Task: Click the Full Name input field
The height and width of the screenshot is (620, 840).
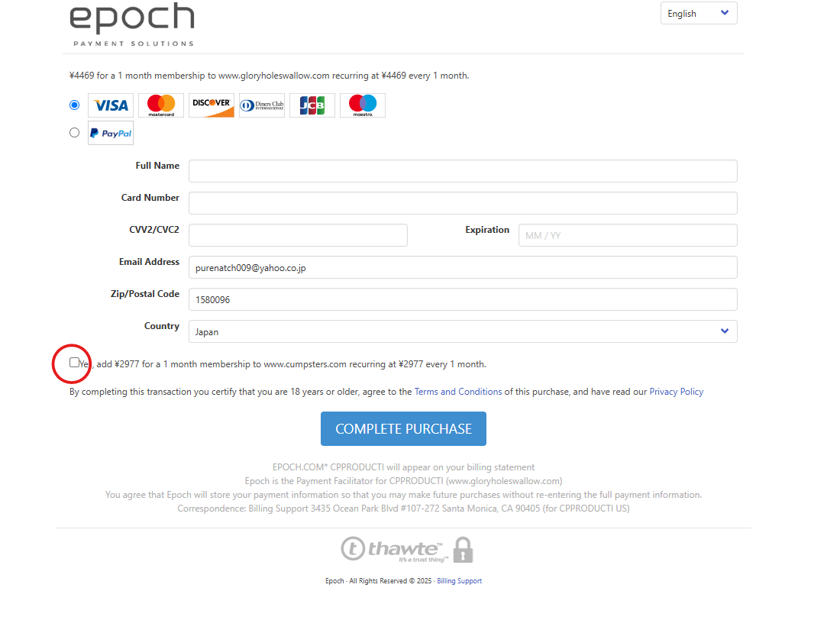Action: pyautogui.click(x=463, y=171)
